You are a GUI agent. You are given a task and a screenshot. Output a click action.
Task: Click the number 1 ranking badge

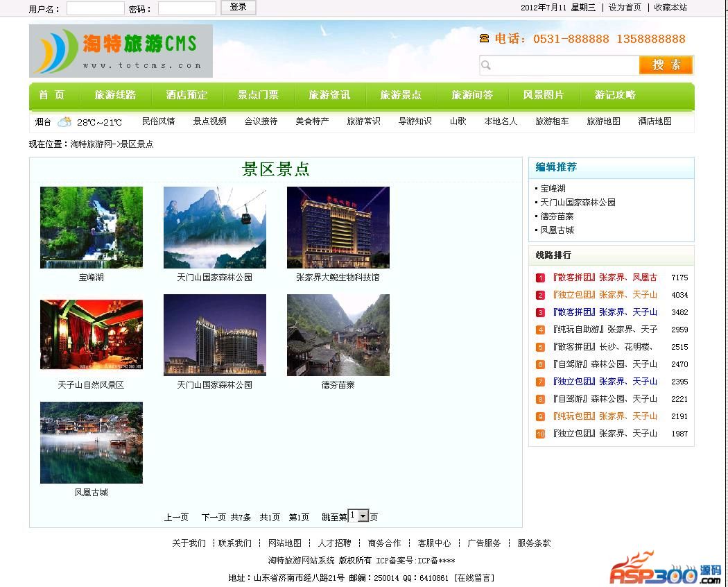click(540, 278)
